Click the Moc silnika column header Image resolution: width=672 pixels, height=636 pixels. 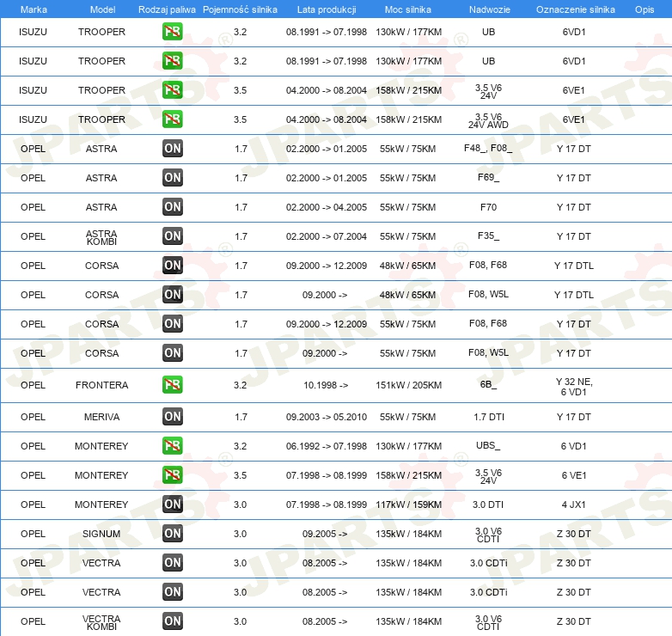tap(408, 9)
